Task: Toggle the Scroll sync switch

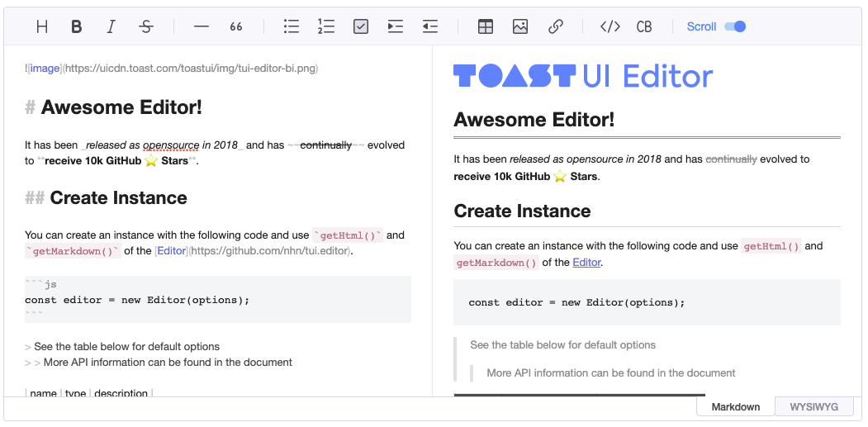Action: point(734,26)
